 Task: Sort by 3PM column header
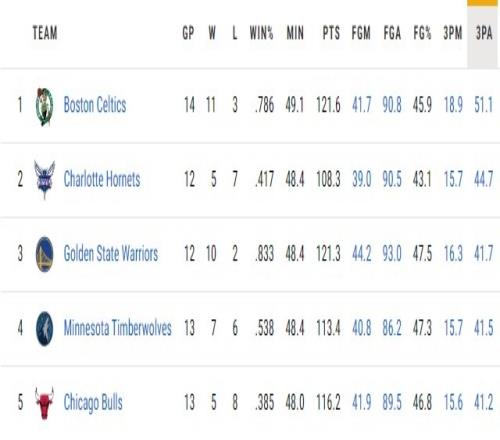coord(453,33)
